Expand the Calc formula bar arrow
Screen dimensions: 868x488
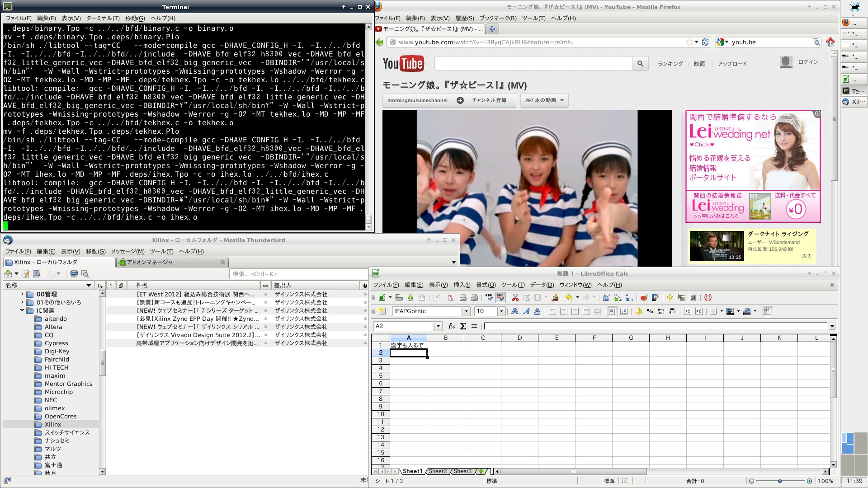tap(832, 326)
